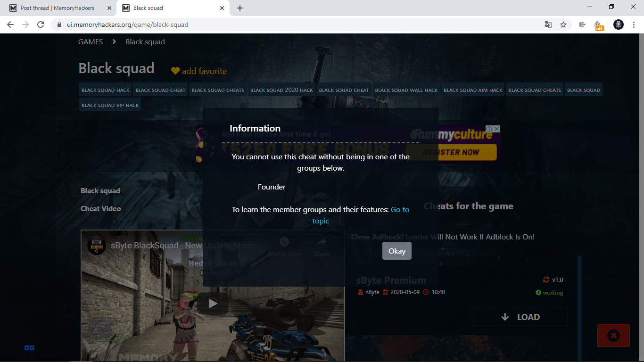Click the 'BLACK SQUAD 2020 HACK' tag
Viewport: 644px width, 362px height.
coord(281,90)
